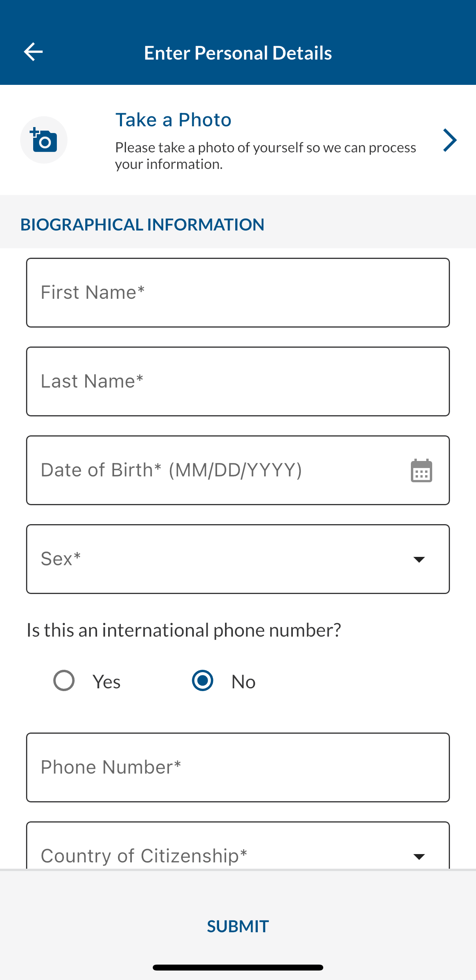Open the Take a Photo chevron
Image resolution: width=476 pixels, height=980 pixels.
click(x=450, y=140)
